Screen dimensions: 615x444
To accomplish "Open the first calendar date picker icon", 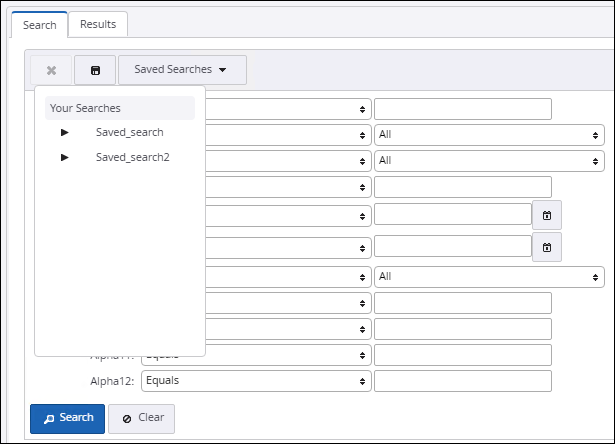I will [x=547, y=215].
